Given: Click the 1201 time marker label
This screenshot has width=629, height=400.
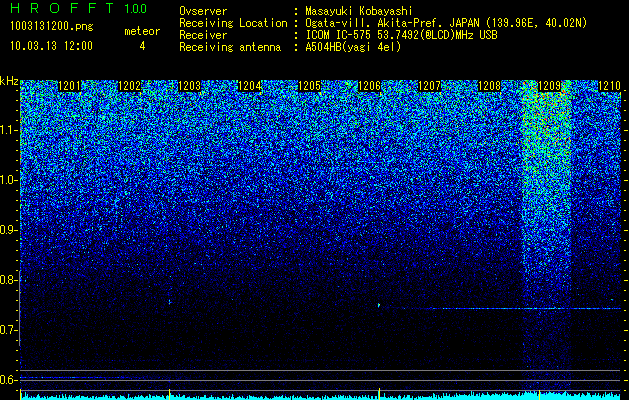Looking at the screenshot, I should (70, 86).
